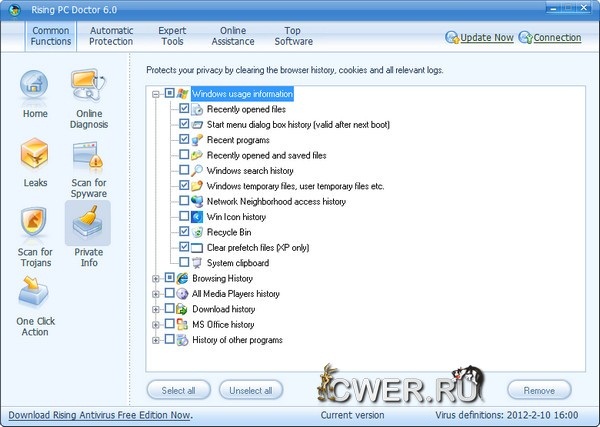This screenshot has width=600, height=427.
Task: Open the Online Assistance tab
Action: [x=233, y=36]
